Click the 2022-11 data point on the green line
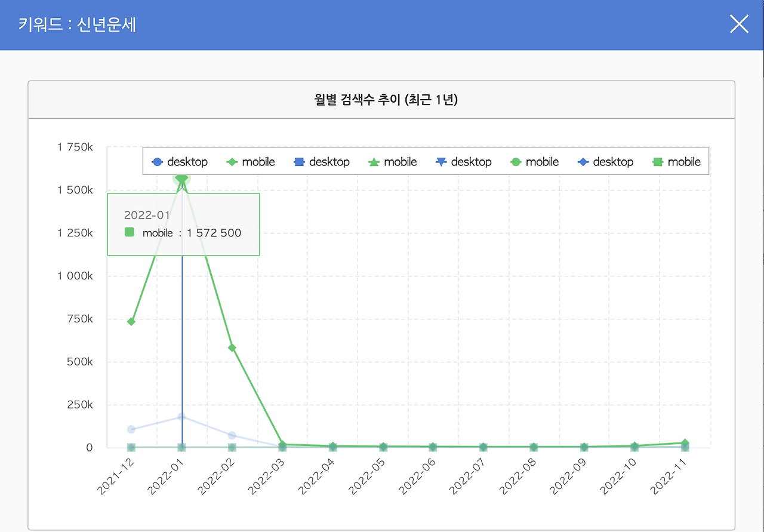This screenshot has width=764, height=532. coord(685,442)
